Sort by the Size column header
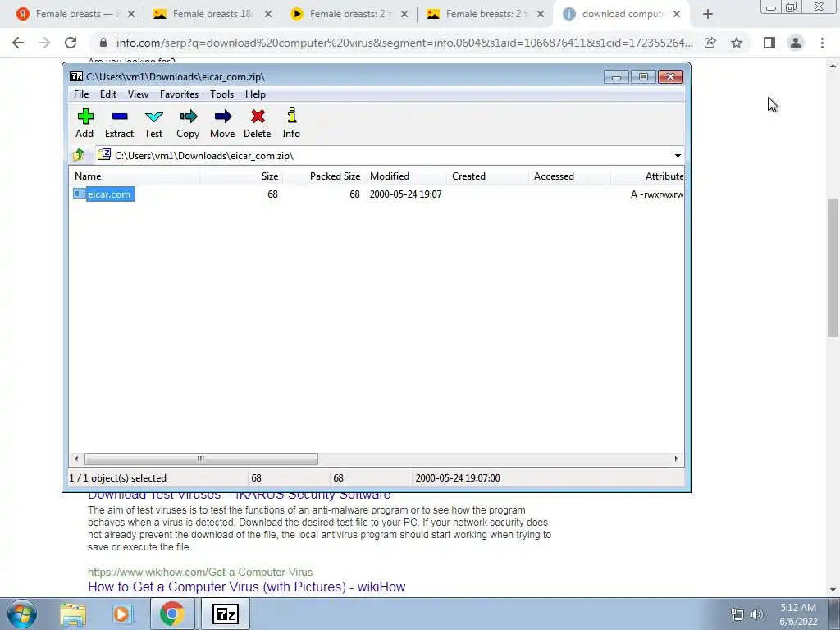This screenshot has width=840, height=630. [x=242, y=176]
